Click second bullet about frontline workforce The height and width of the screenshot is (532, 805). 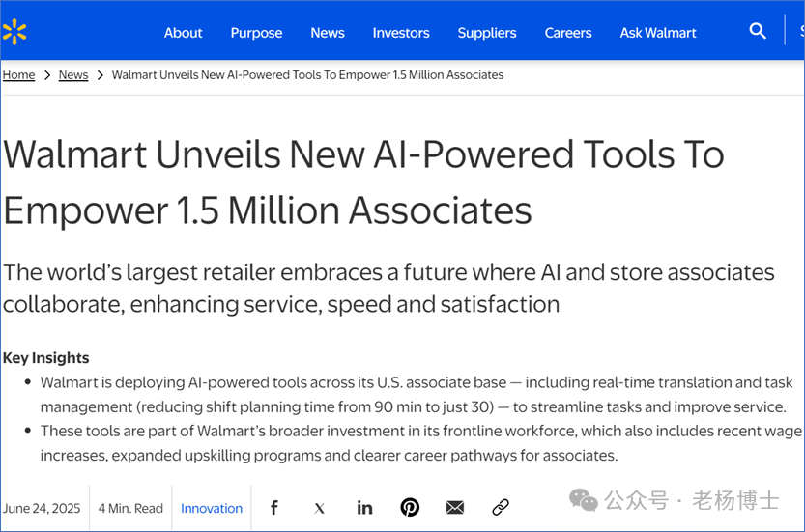(421, 443)
